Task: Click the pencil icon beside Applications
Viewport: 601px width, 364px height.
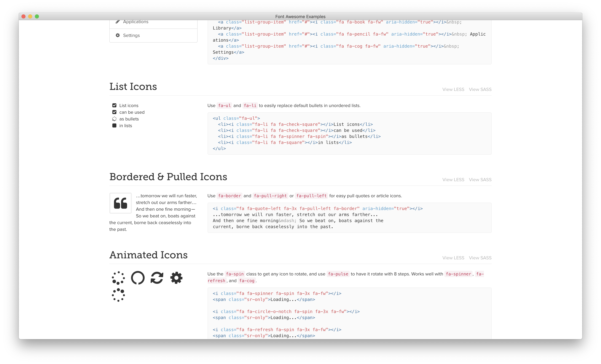Action: point(117,21)
